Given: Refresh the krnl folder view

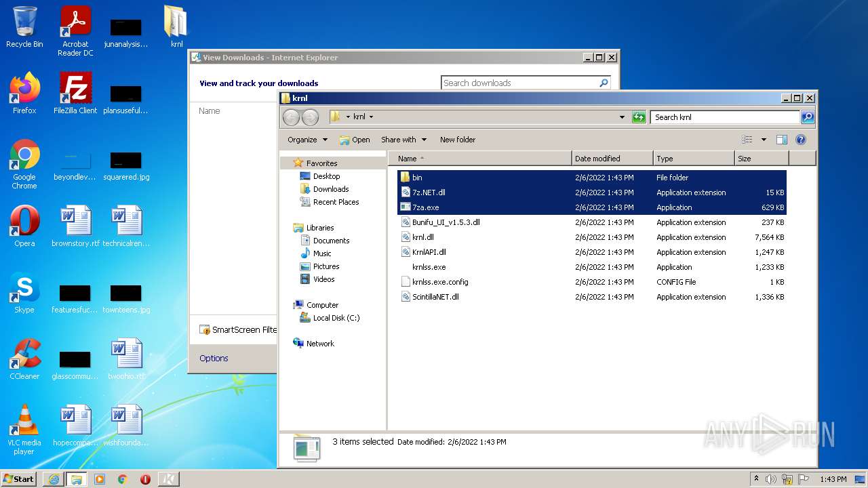Looking at the screenshot, I should pyautogui.click(x=639, y=117).
